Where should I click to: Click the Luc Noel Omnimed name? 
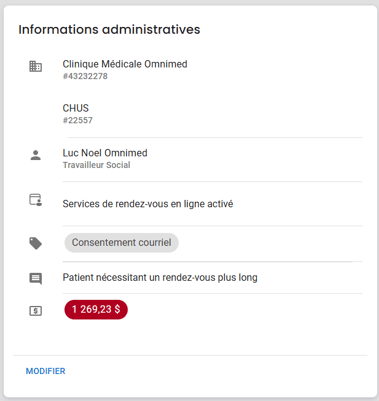(x=105, y=153)
